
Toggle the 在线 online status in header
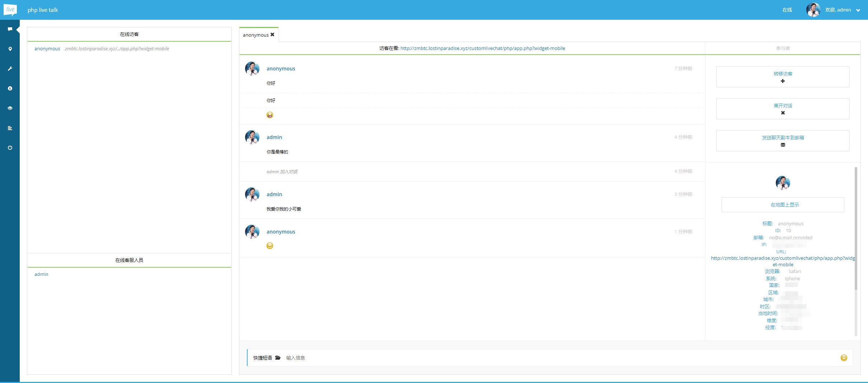coord(787,10)
